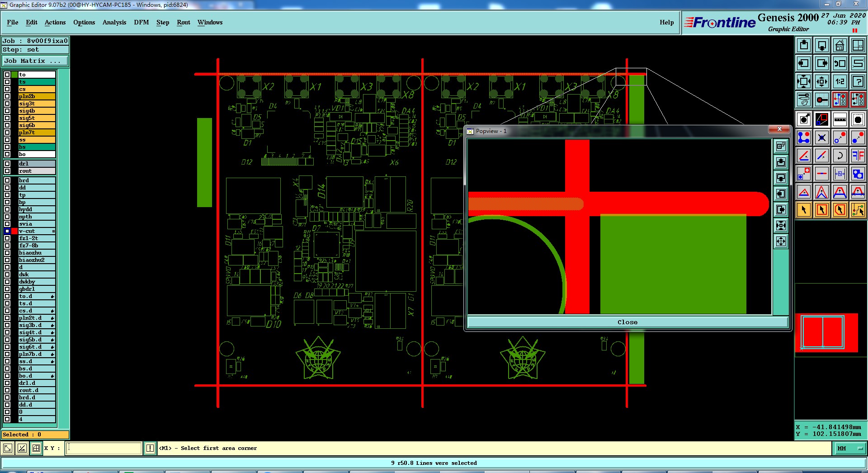Image resolution: width=868 pixels, height=473 pixels.
Task: Click the 'Selected : 0' status label
Action: pyautogui.click(x=35, y=435)
